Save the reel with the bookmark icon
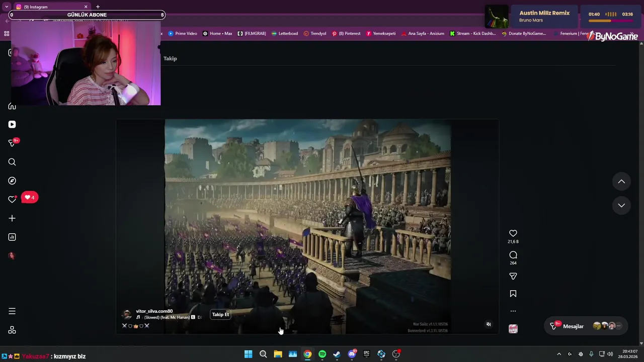The image size is (644, 362). [x=513, y=294]
